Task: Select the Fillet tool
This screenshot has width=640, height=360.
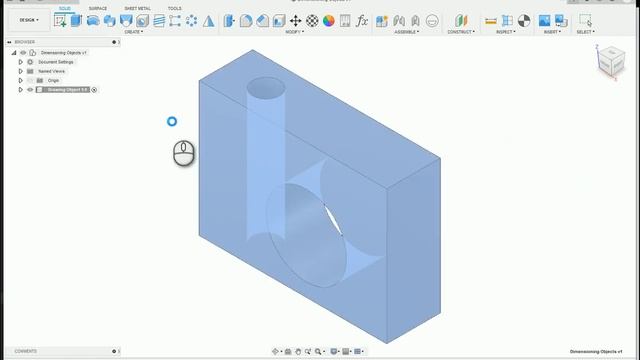Action: pyautogui.click(x=246, y=20)
